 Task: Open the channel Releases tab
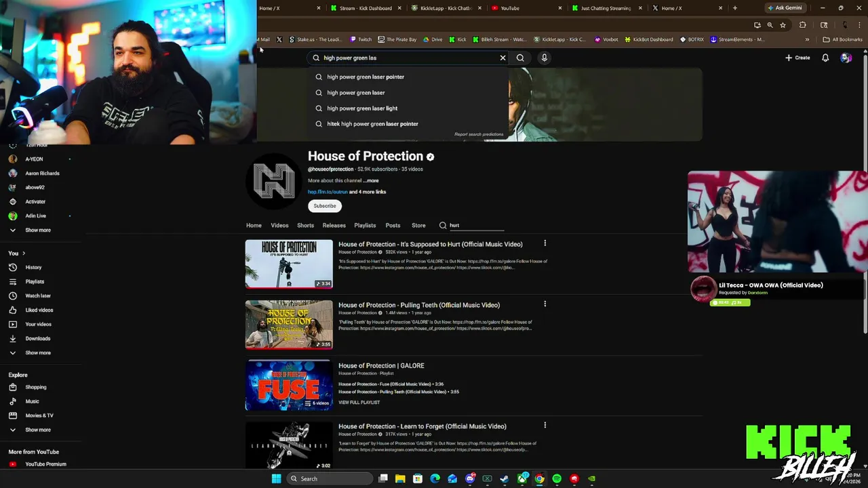pos(334,225)
